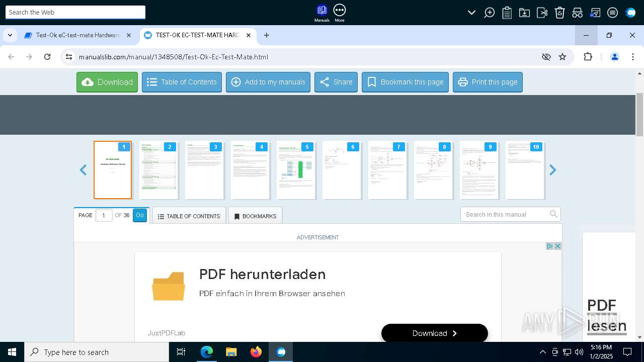The width and height of the screenshot is (644, 362).
Task: Open a new browser tab
Action: click(267, 35)
